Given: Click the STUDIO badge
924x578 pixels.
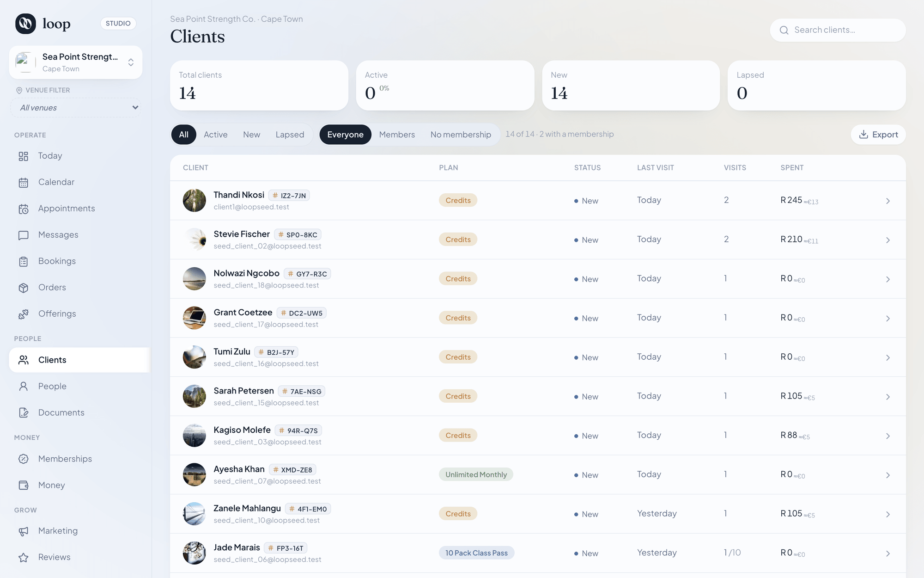Looking at the screenshot, I should click(118, 24).
